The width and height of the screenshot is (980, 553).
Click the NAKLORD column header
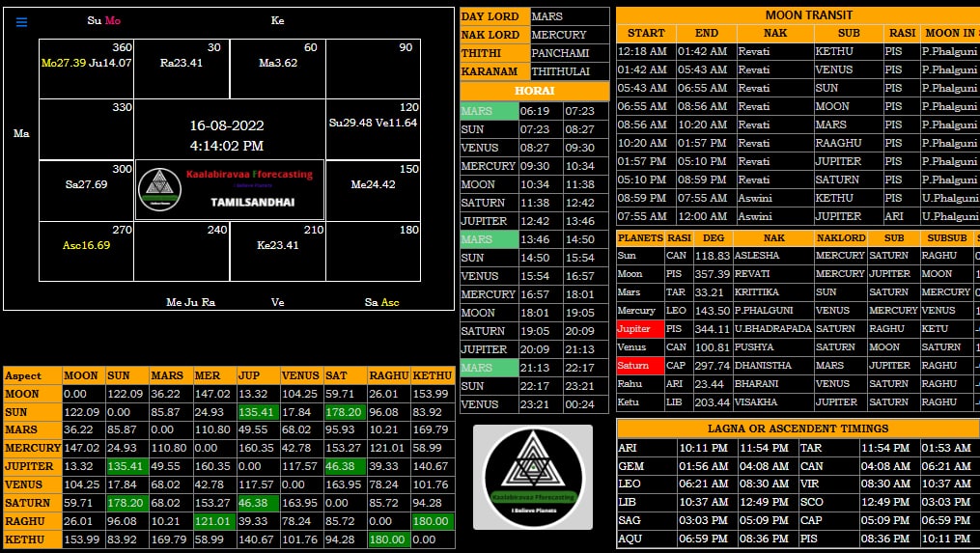840,238
